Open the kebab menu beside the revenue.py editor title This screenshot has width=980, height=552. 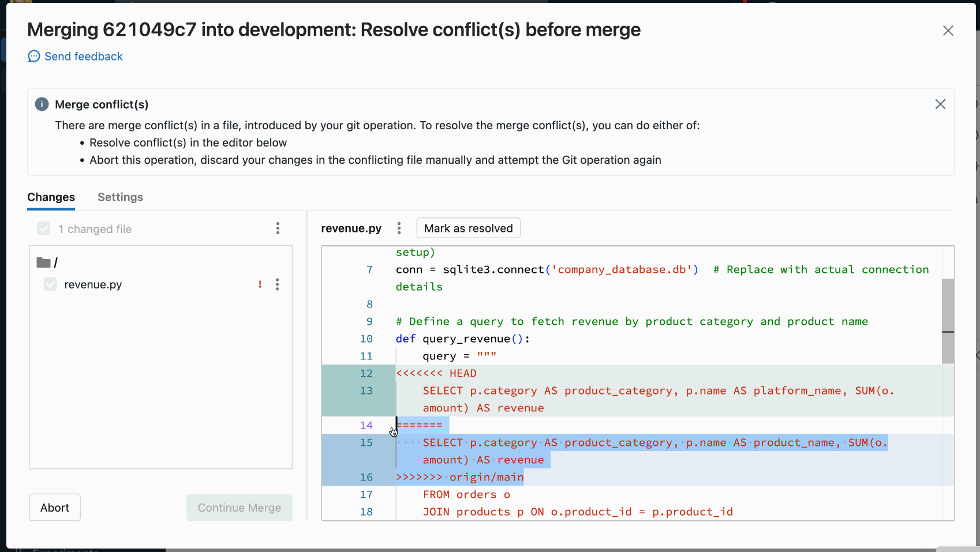[399, 228]
